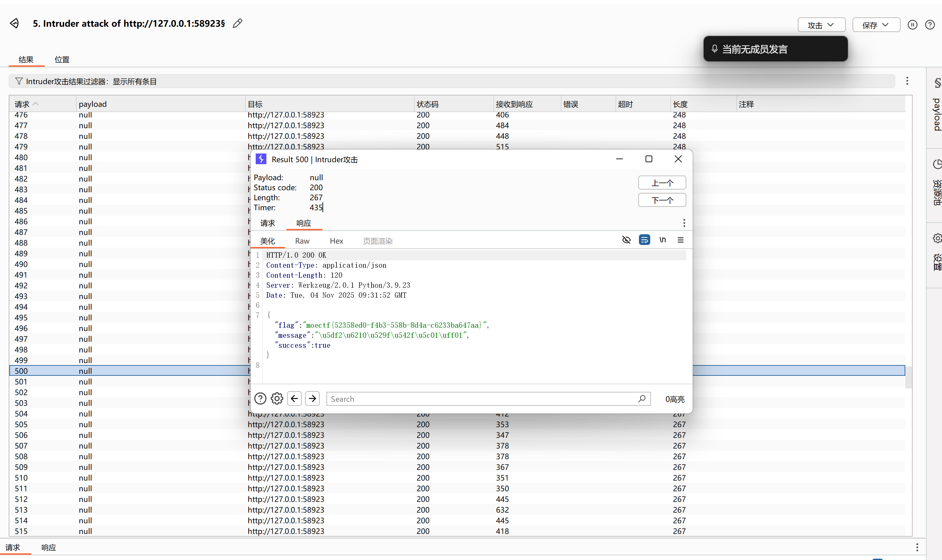Open the three-dot options menu beside filter bar
The width and height of the screenshot is (942, 560).
pyautogui.click(x=907, y=81)
